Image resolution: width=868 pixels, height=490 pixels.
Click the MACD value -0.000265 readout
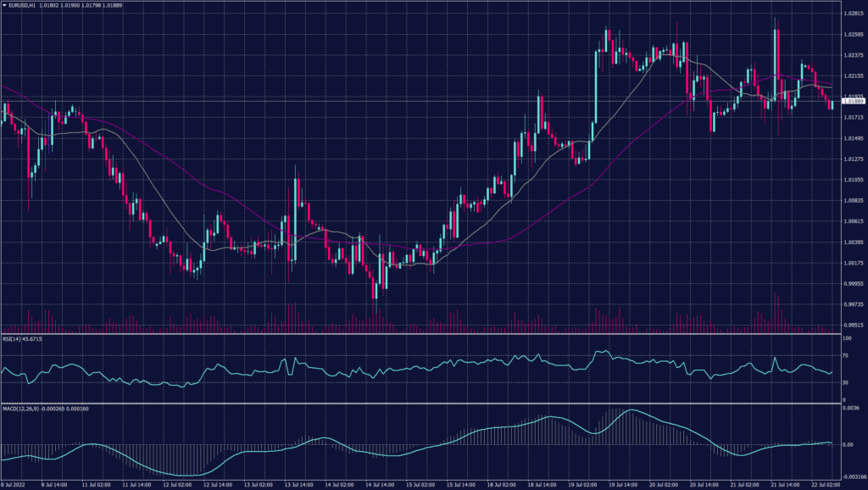(x=53, y=411)
